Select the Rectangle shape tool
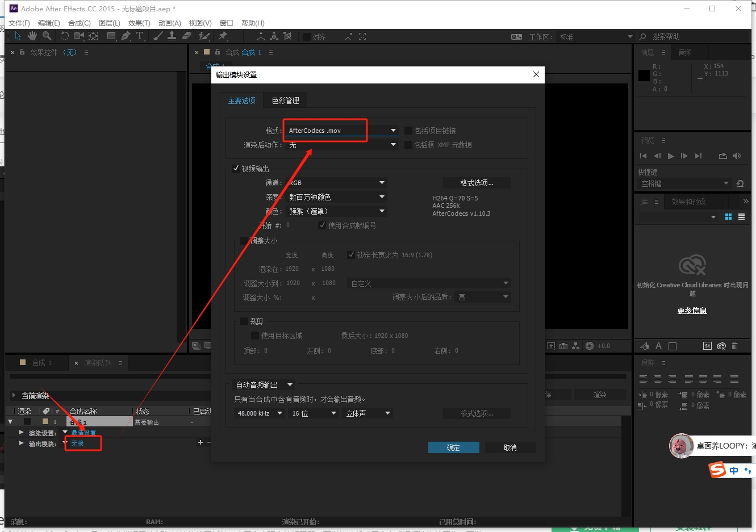This screenshot has width=756, height=532. tap(111, 36)
